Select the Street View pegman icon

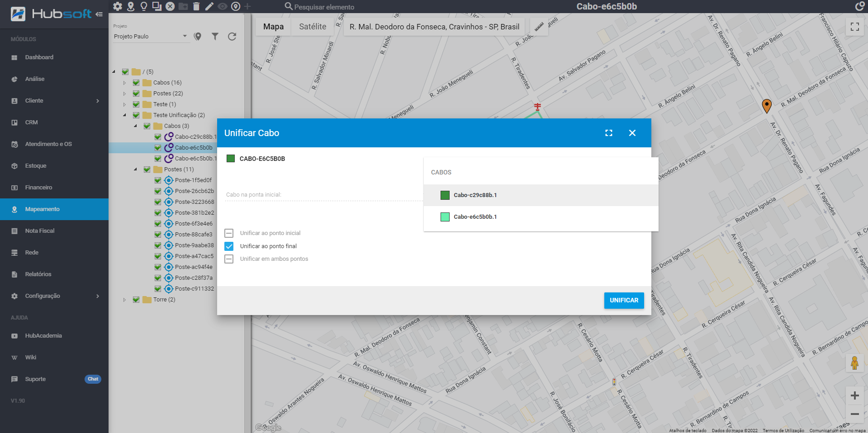[x=854, y=363]
